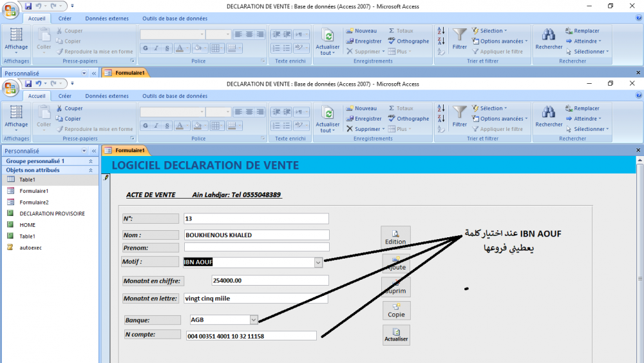Click the Actualiser button on the form

click(x=396, y=335)
